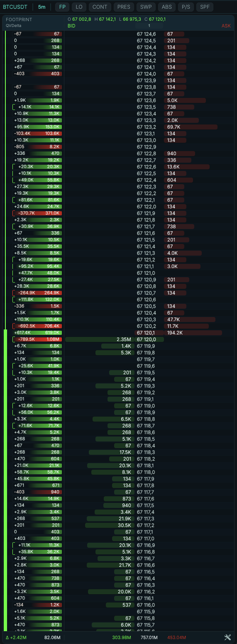Toggle the P/S option
Viewport: 237px width, 644px height.
pos(186,7)
